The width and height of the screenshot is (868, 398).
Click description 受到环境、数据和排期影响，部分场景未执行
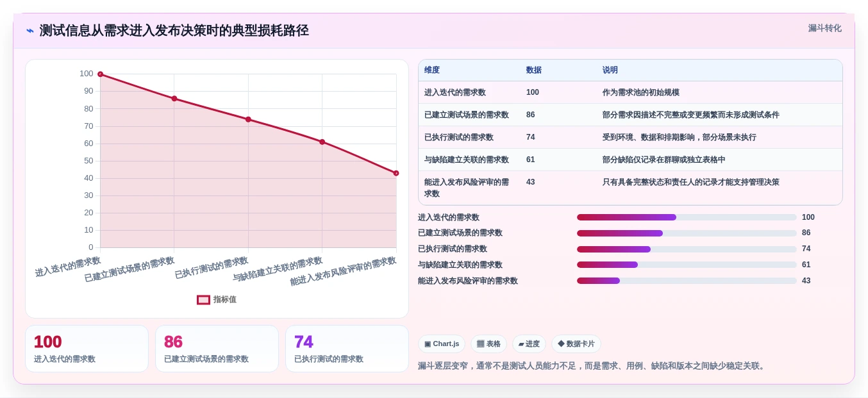point(680,137)
